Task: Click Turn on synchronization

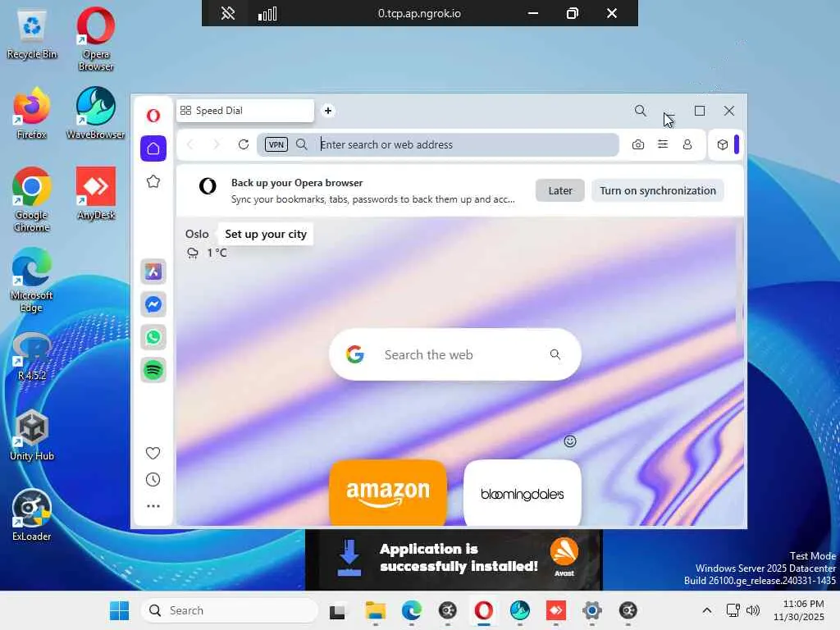Action: (x=657, y=190)
